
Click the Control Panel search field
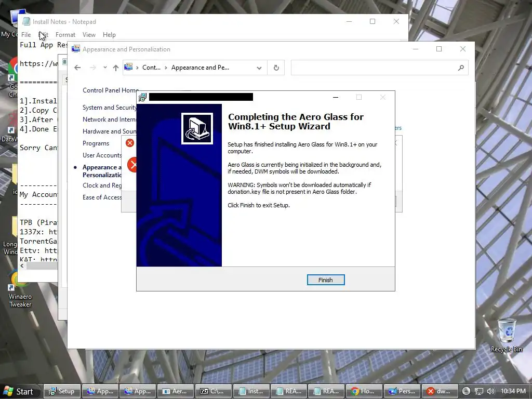[x=380, y=68]
